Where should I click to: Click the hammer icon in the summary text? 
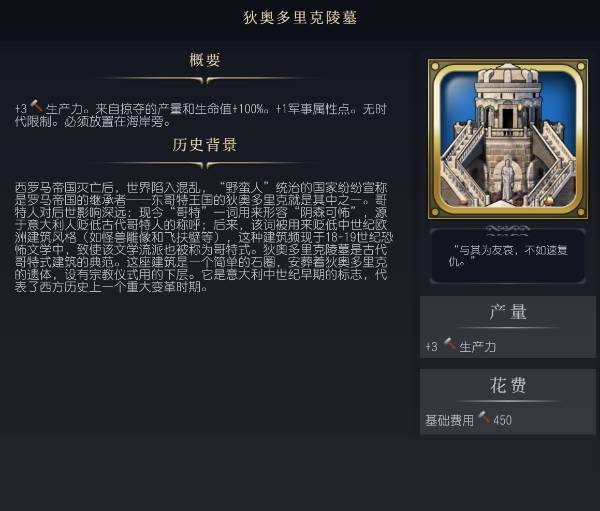click(37, 106)
